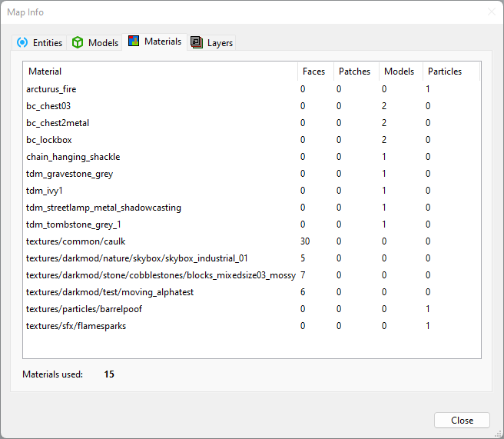Sort list by Faces column
504x439 pixels.
(x=314, y=72)
